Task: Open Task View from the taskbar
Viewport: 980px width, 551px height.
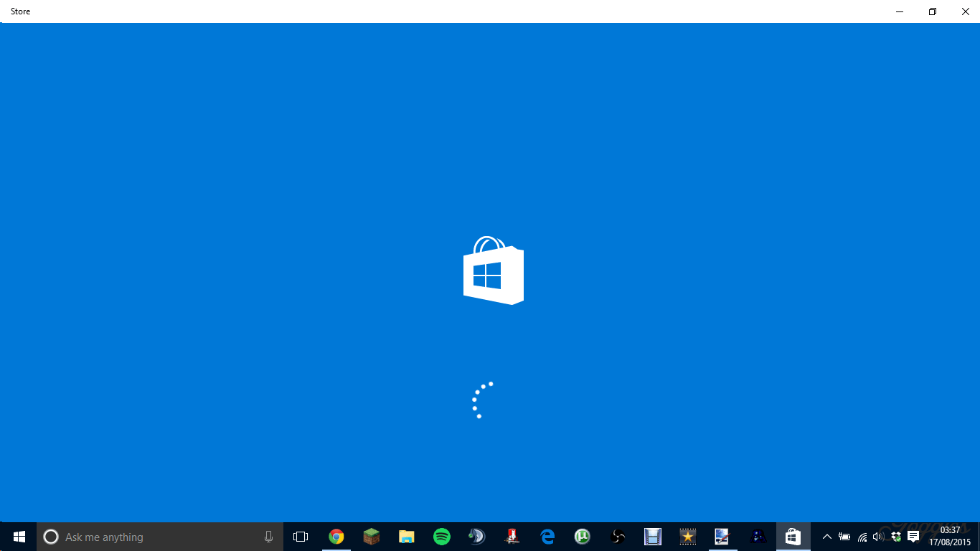Action: 301,537
